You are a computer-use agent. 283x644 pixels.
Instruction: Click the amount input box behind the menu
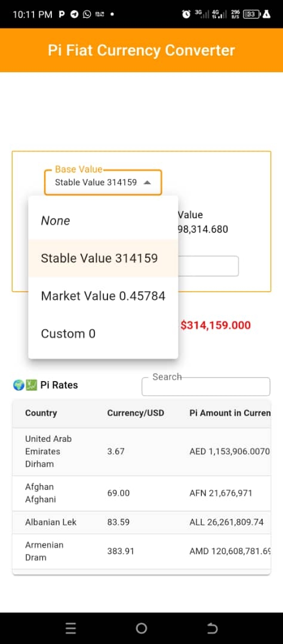click(x=208, y=266)
